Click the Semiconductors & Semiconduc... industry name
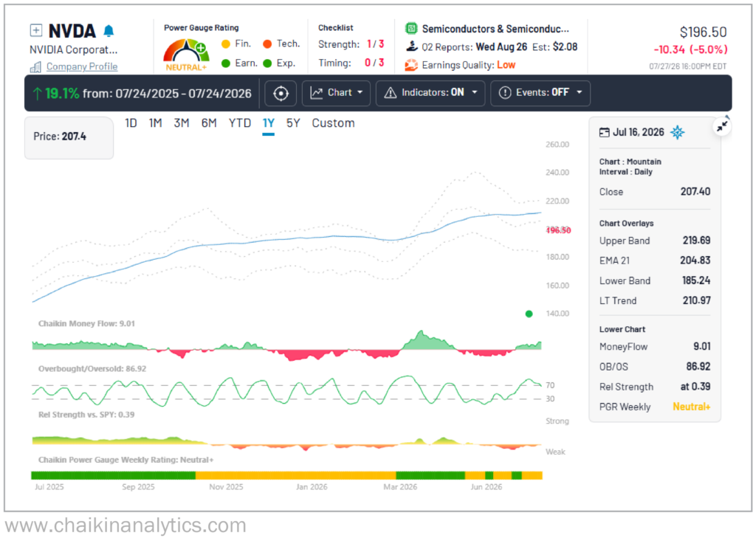Screen dimensions: 756x541 [495, 29]
